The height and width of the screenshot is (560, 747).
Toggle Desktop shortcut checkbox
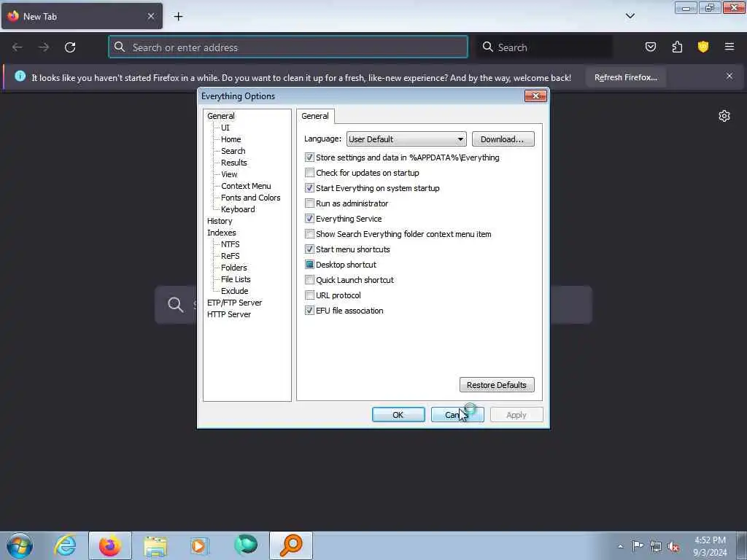tap(309, 264)
